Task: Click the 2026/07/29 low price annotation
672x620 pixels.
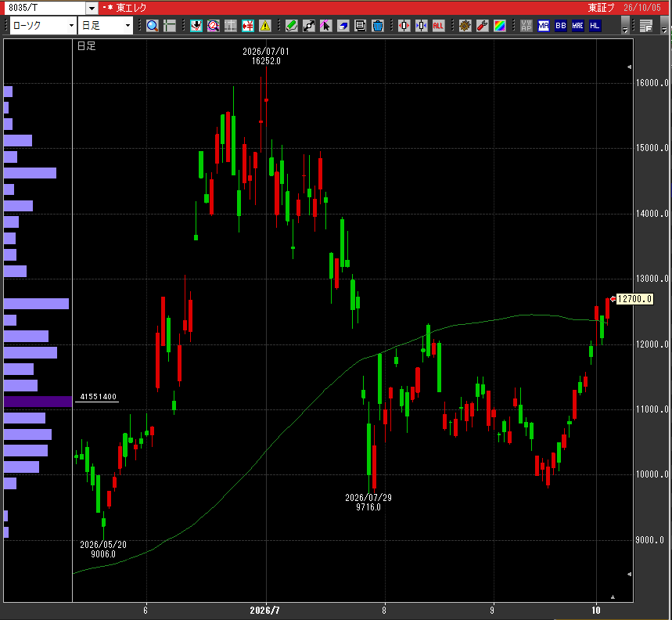Action: tap(368, 502)
